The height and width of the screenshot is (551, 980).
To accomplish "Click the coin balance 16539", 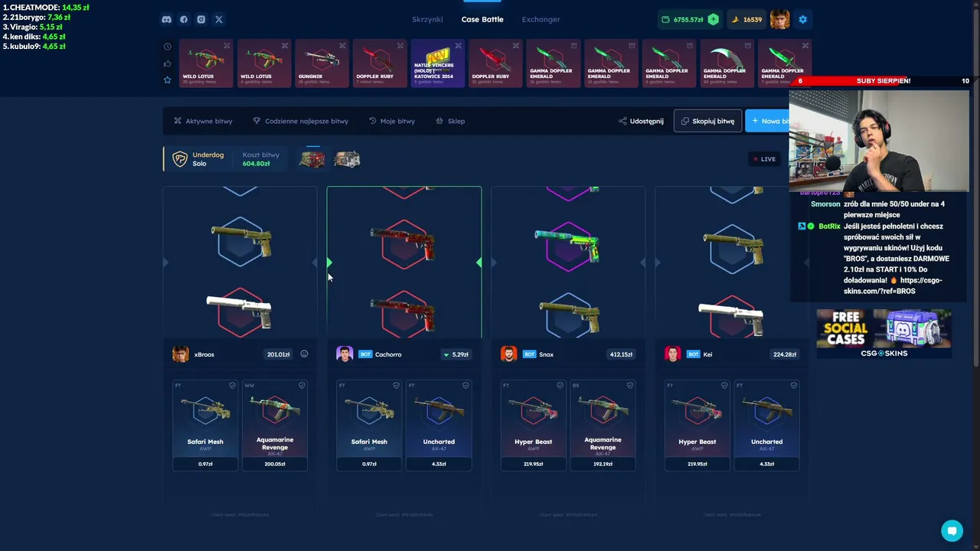I will 746,19.
